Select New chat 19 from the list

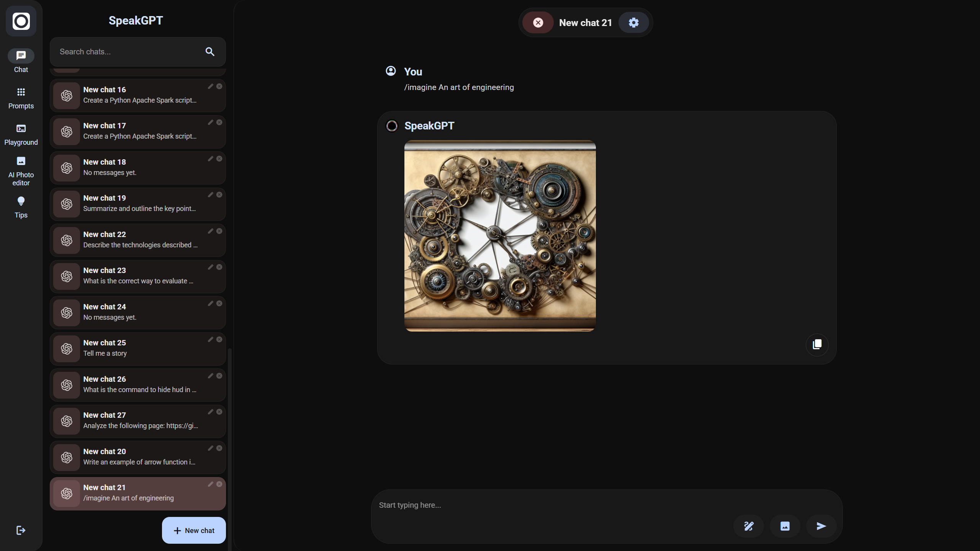138,204
